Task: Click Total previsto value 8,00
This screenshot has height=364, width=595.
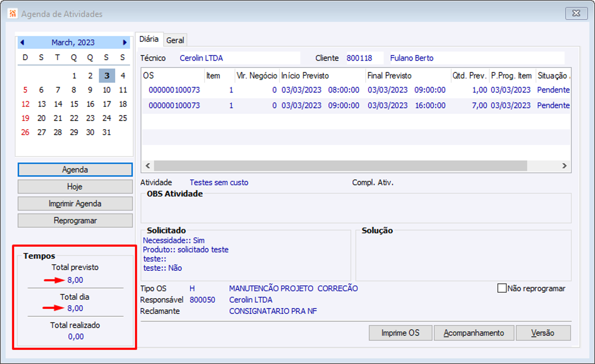Action: coord(75,280)
